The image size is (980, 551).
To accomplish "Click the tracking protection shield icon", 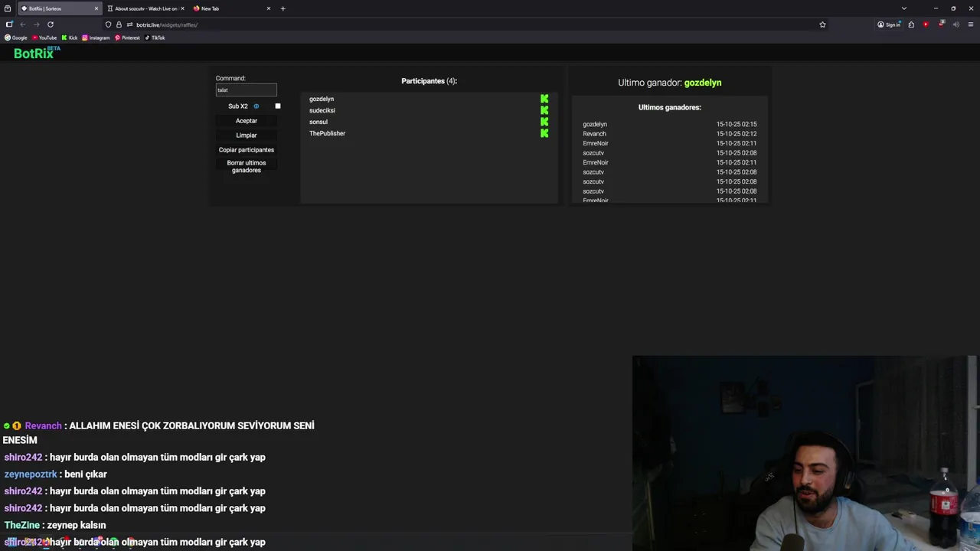I will pyautogui.click(x=108, y=24).
